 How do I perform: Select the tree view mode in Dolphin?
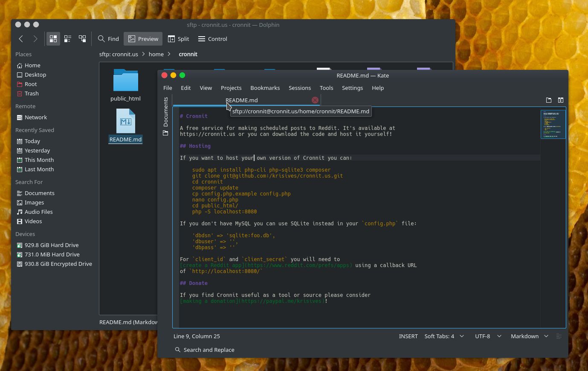pyautogui.click(x=82, y=39)
